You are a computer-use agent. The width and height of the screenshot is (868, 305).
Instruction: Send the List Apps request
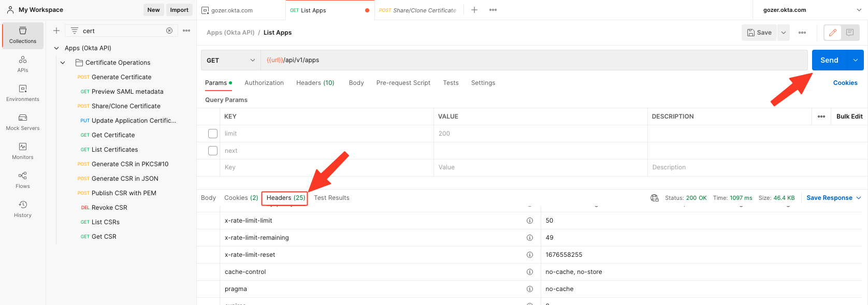click(829, 61)
